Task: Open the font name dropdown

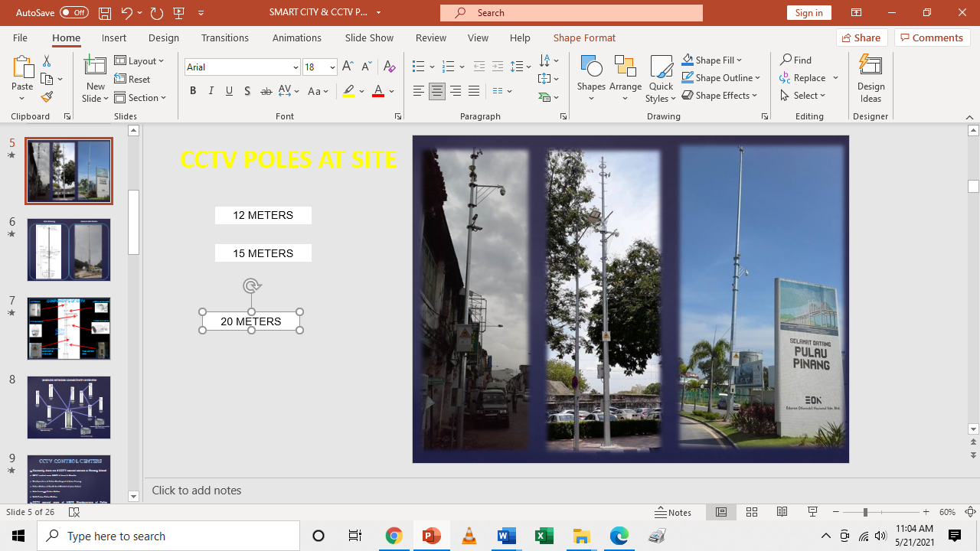Action: (296, 67)
